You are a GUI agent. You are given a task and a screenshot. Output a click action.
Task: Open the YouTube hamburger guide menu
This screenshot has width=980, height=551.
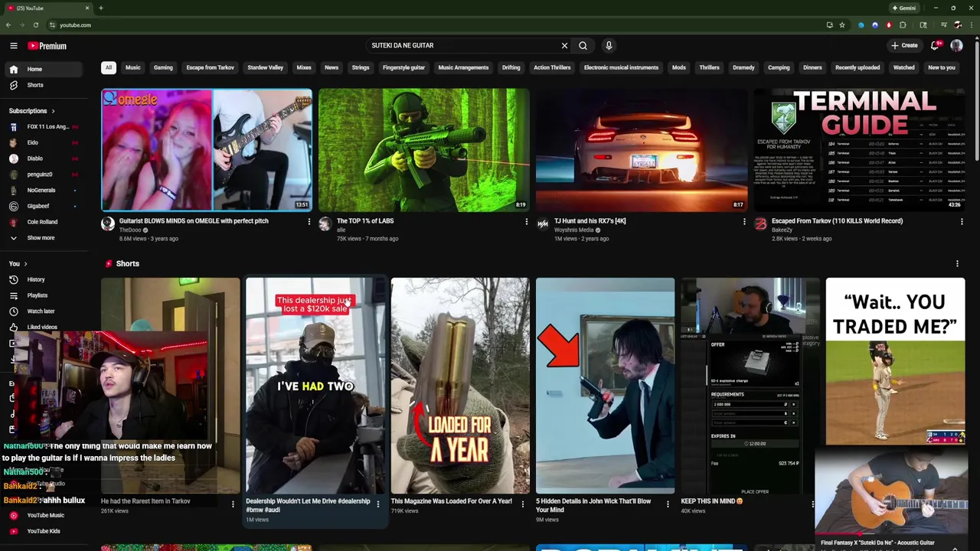tap(14, 46)
